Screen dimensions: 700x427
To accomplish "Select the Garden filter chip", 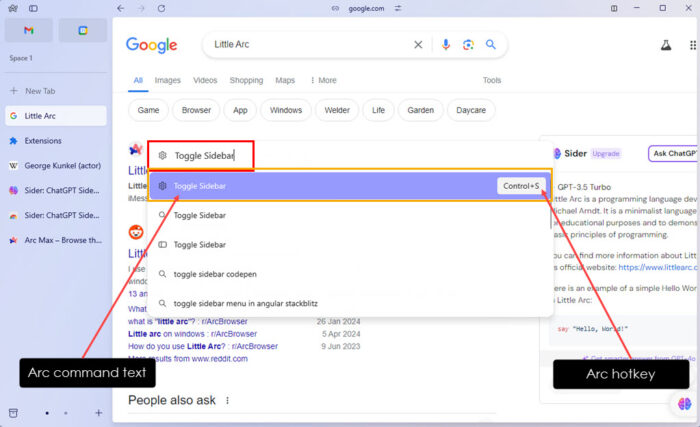I will [420, 110].
